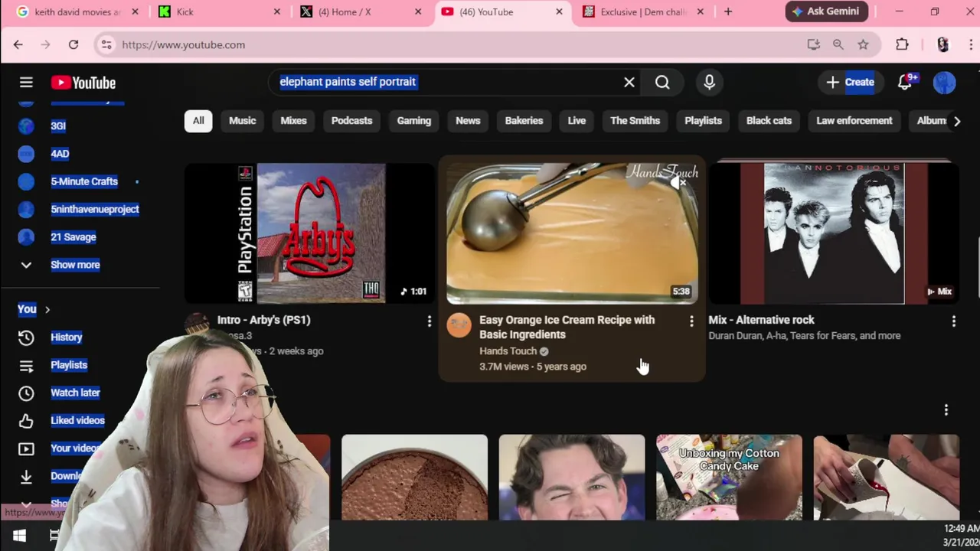This screenshot has width=980, height=551.
Task: Click the install app icon in address bar
Action: tap(814, 44)
